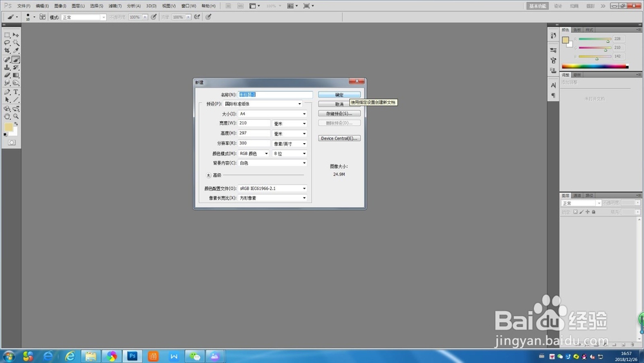Open the 8-bit depth dropdown
Screen dimensions: 644x363
[290, 153]
